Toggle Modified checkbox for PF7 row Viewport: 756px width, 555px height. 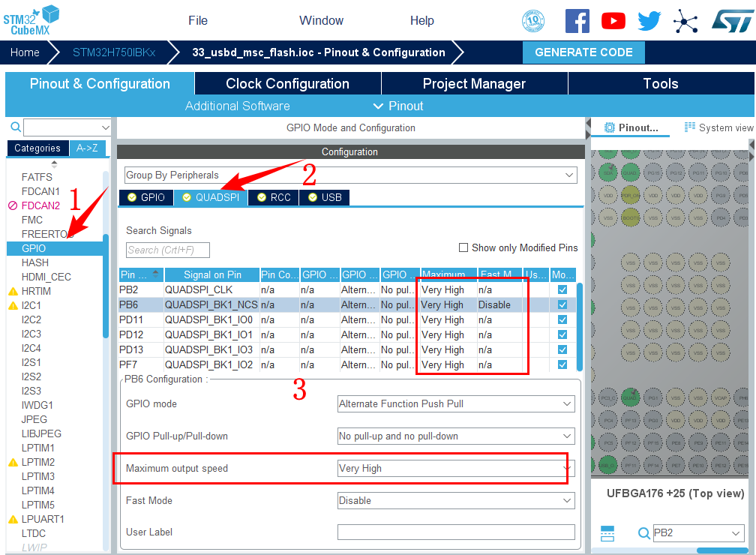[562, 364]
